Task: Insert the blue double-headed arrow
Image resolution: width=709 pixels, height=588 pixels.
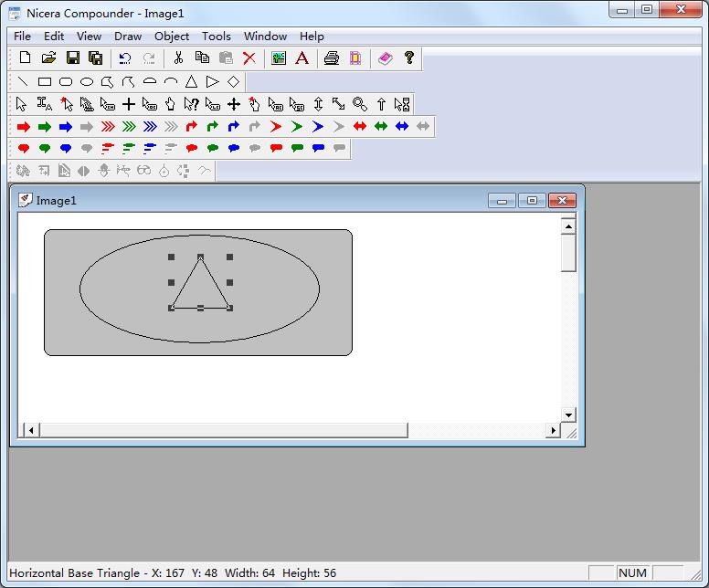Action: pyautogui.click(x=402, y=126)
